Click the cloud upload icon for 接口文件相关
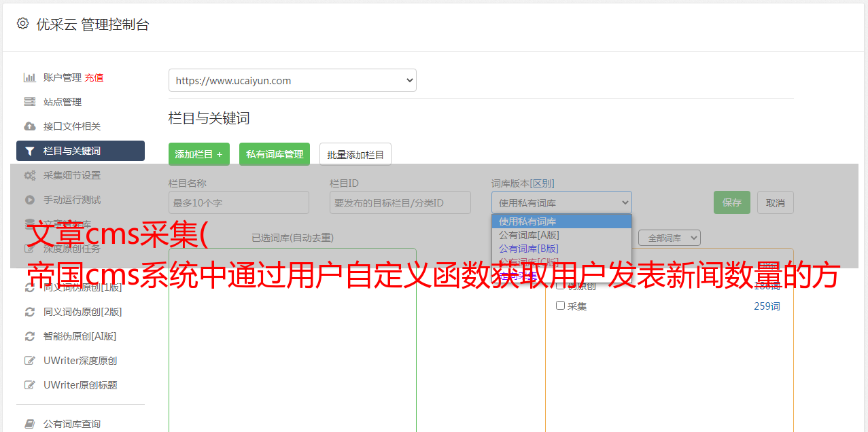This screenshot has width=868, height=432. click(30, 126)
